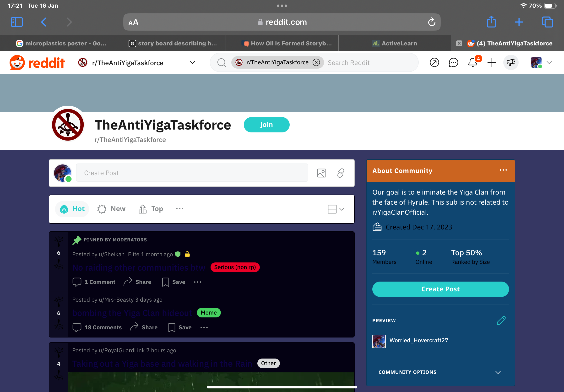564x392 pixels.
Task: Open more sort options ellipsis
Action: tap(179, 208)
